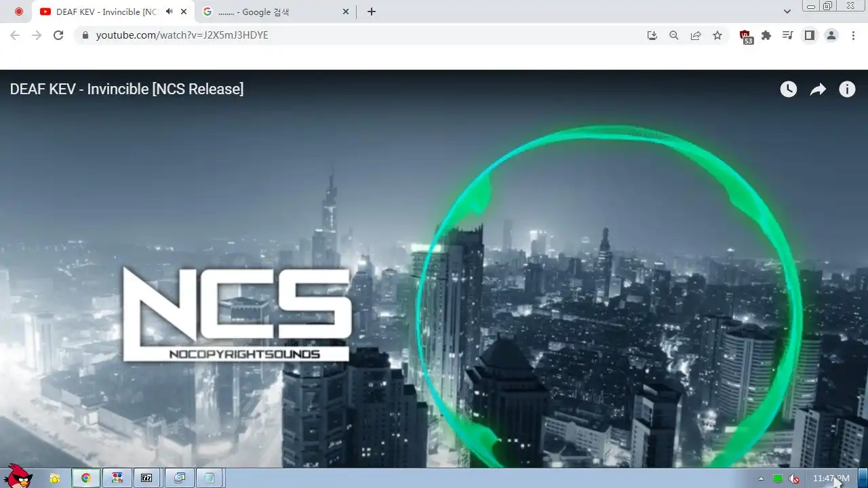Share this page icon in address bar
This screenshot has width=868, height=488.
[696, 35]
